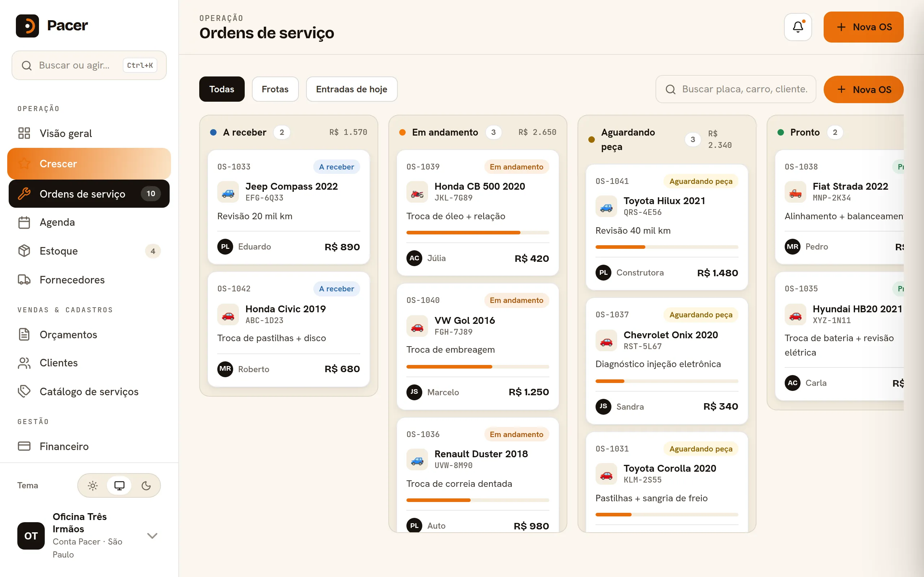Open the Crescer menu item
The image size is (924, 577).
(89, 164)
